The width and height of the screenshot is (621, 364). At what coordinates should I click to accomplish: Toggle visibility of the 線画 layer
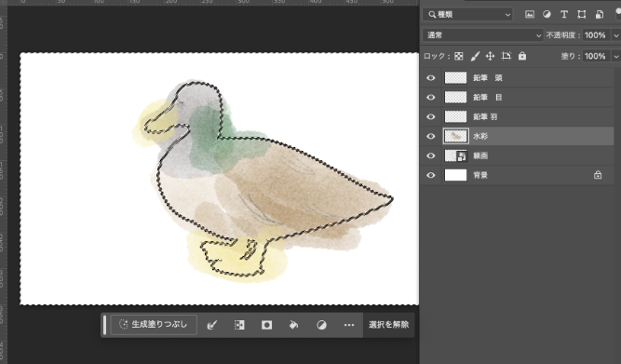pyautogui.click(x=430, y=156)
